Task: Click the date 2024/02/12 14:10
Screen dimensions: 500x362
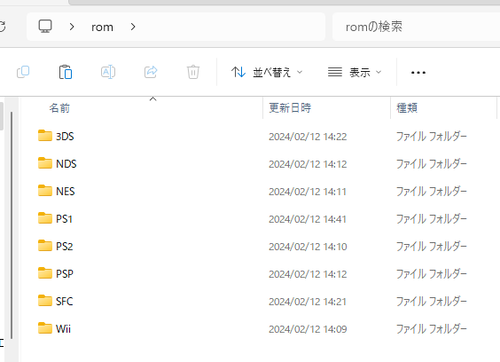Action: (x=308, y=247)
